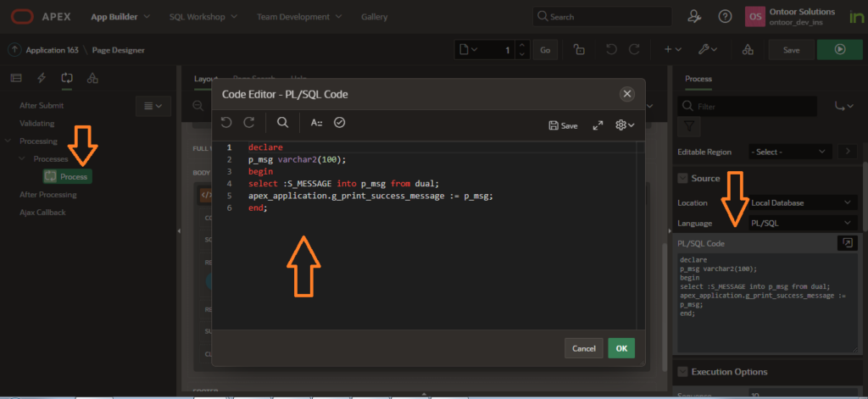Click the Validate checkmark icon in Code Editor
868x399 pixels.
tap(340, 123)
